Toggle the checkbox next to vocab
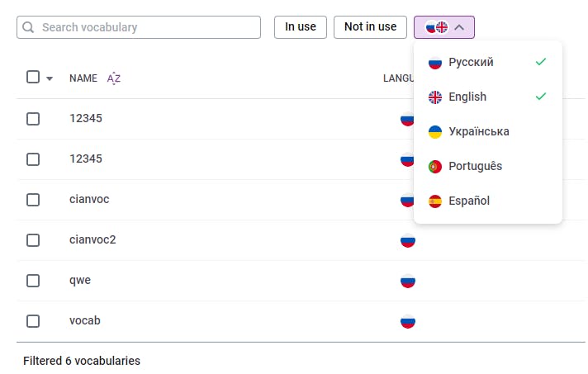This screenshot has height=374, width=588. (33, 321)
